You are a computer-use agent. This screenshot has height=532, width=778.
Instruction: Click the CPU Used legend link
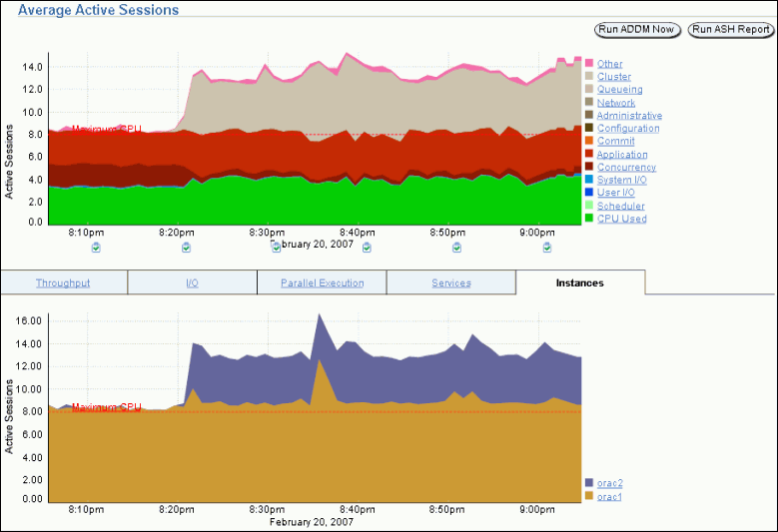coord(621,219)
